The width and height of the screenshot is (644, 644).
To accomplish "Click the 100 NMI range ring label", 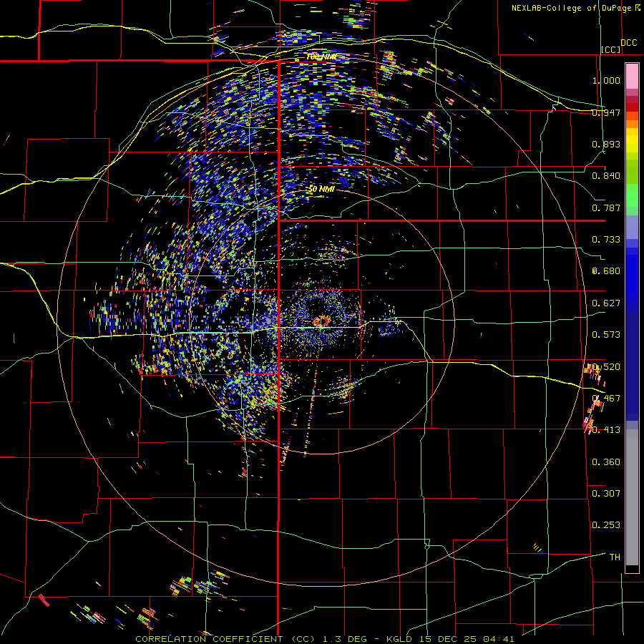I will point(321,57).
